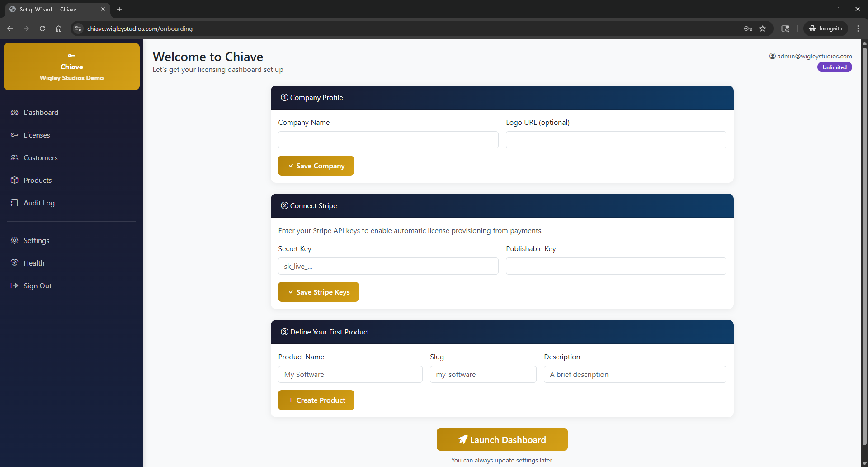This screenshot has height=467, width=868.
Task: Open the browser three-dot menu
Action: tap(858, 28)
